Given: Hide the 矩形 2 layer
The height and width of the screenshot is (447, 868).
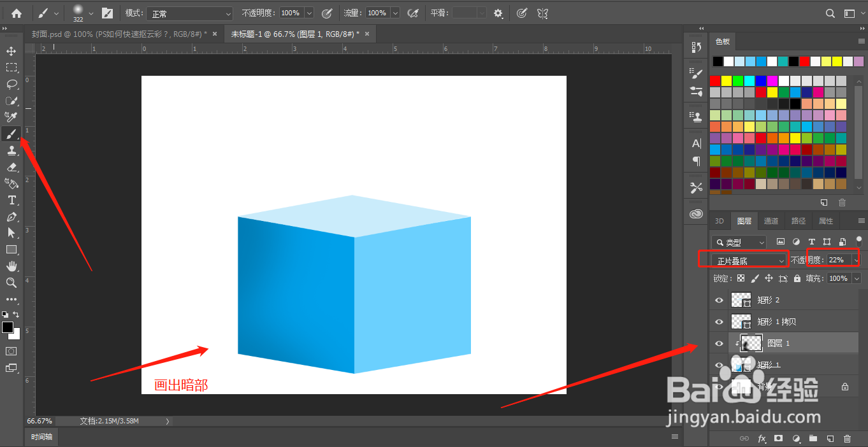Looking at the screenshot, I should coord(720,300).
